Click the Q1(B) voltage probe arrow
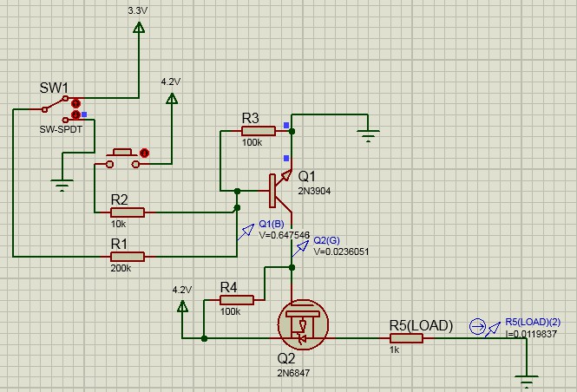Screen dimensions: 577x392 click(x=246, y=232)
